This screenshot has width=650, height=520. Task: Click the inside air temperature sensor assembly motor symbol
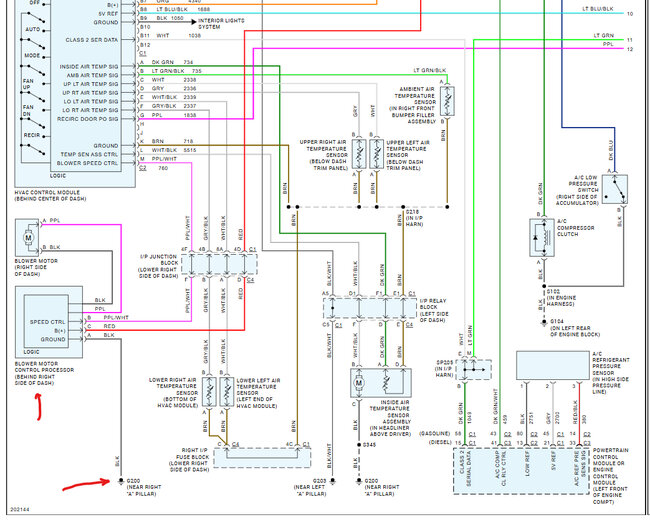point(359,383)
